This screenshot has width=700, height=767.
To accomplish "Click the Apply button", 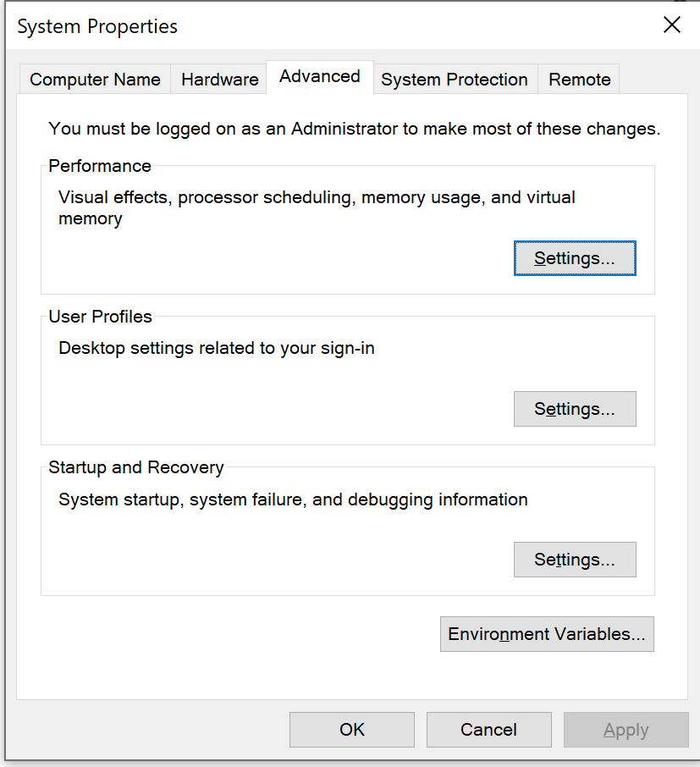I will [x=626, y=730].
